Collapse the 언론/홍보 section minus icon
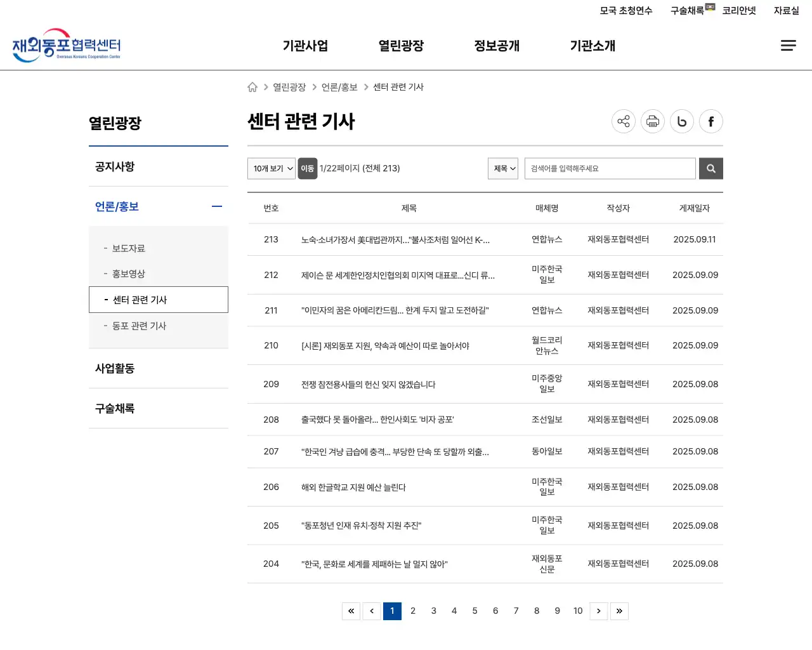 click(217, 206)
